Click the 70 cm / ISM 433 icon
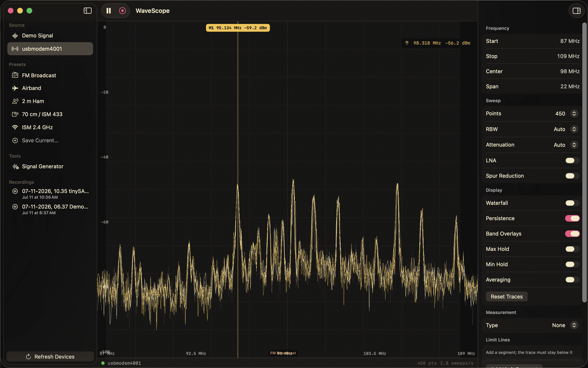The image size is (588, 368). [15, 114]
